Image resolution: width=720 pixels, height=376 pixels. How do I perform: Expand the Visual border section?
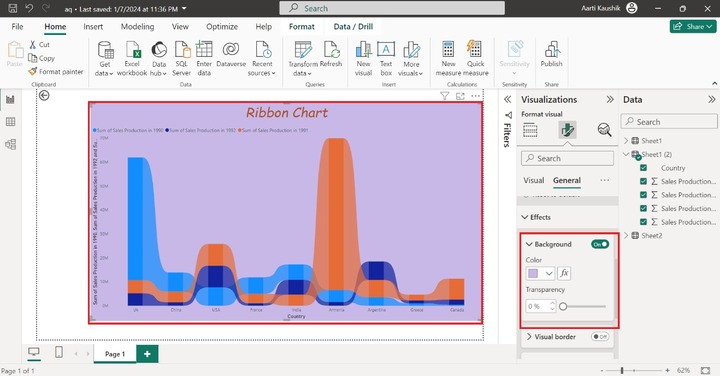tap(529, 337)
